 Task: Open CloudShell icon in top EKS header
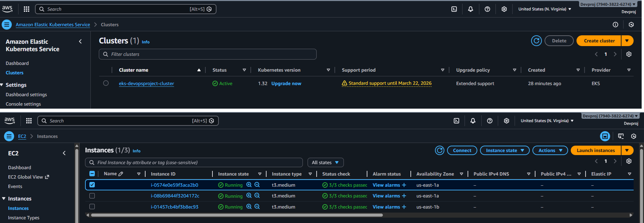[x=454, y=9]
